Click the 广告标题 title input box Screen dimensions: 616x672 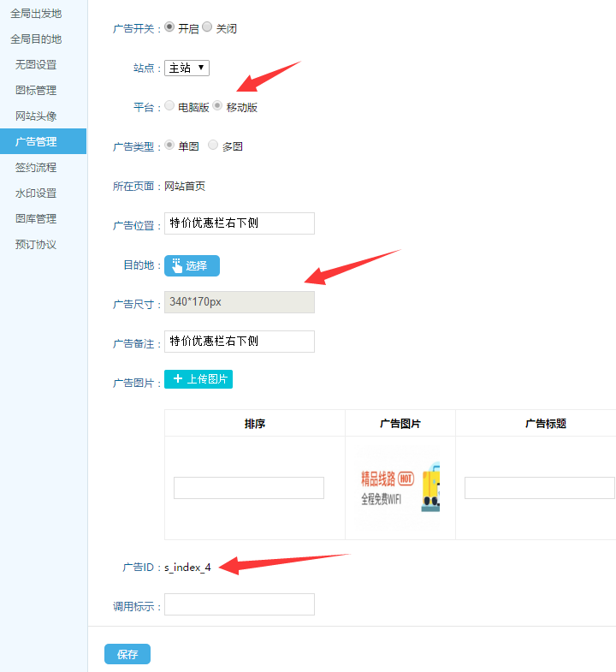[x=539, y=488]
